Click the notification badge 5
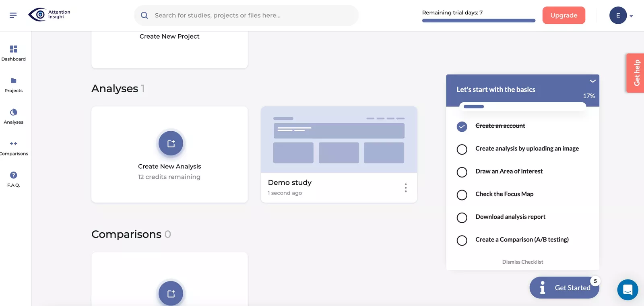This screenshot has height=306, width=644. 595,281
